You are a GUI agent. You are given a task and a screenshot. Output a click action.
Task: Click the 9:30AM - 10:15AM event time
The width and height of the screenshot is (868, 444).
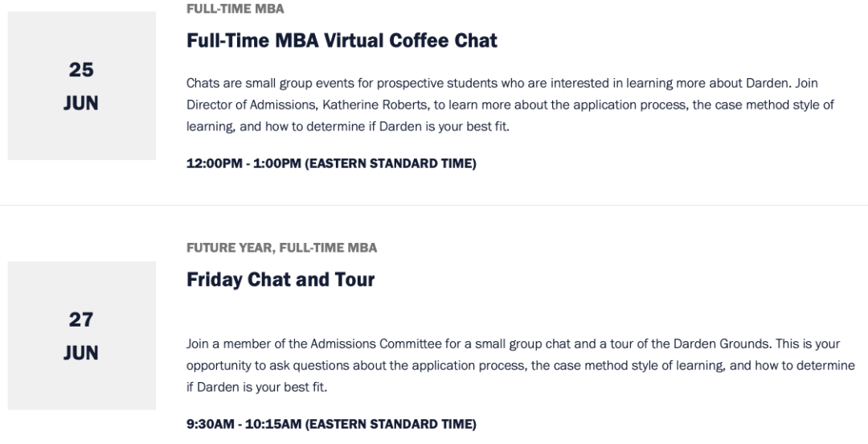(x=244, y=424)
